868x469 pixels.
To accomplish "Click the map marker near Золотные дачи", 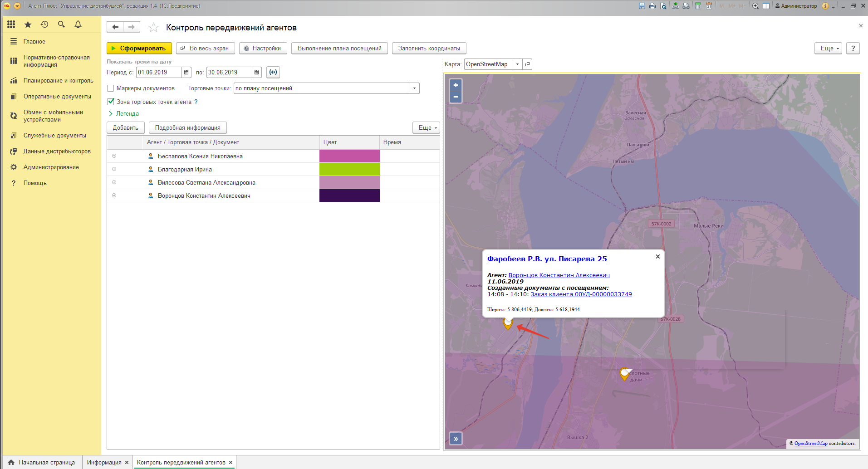I will (x=625, y=374).
